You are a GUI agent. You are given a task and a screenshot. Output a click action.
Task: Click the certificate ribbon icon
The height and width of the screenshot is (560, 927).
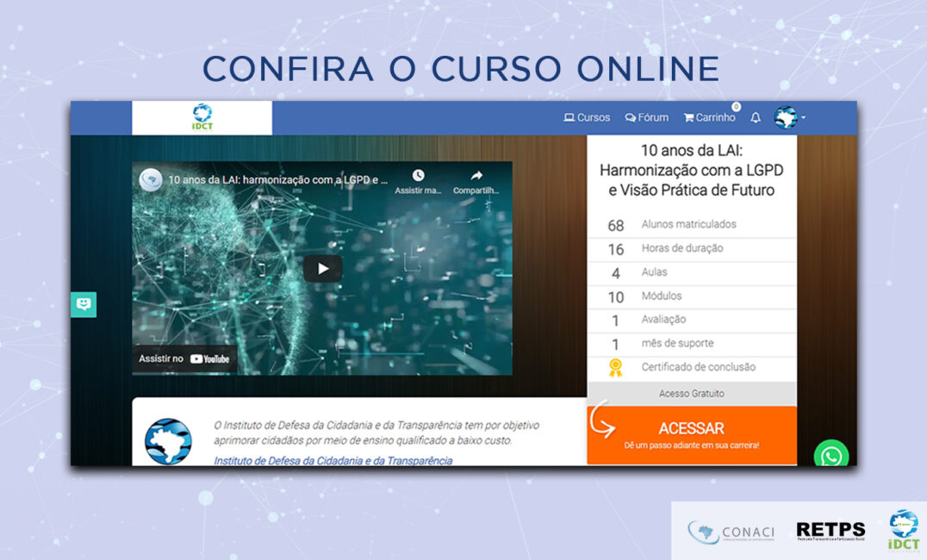click(615, 368)
